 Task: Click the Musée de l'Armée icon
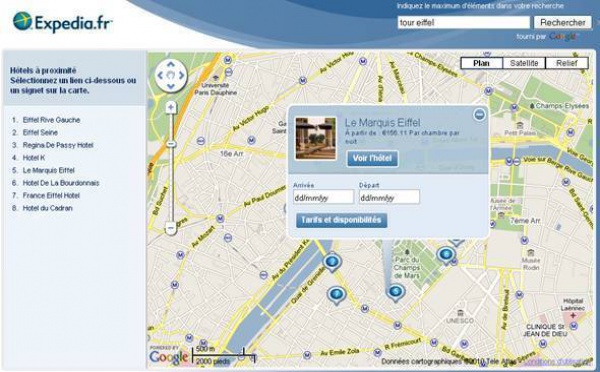pyautogui.click(x=501, y=215)
